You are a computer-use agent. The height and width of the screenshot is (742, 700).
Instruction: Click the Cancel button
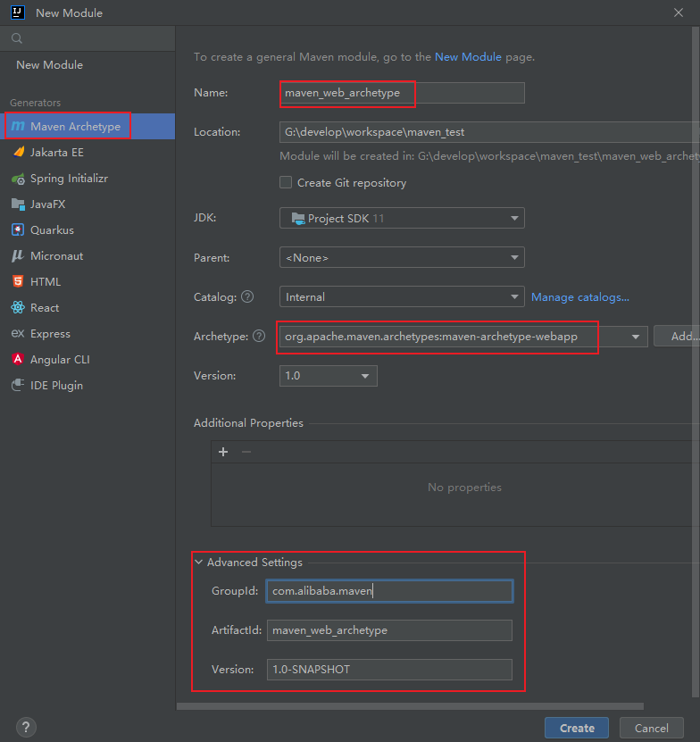[651, 728]
